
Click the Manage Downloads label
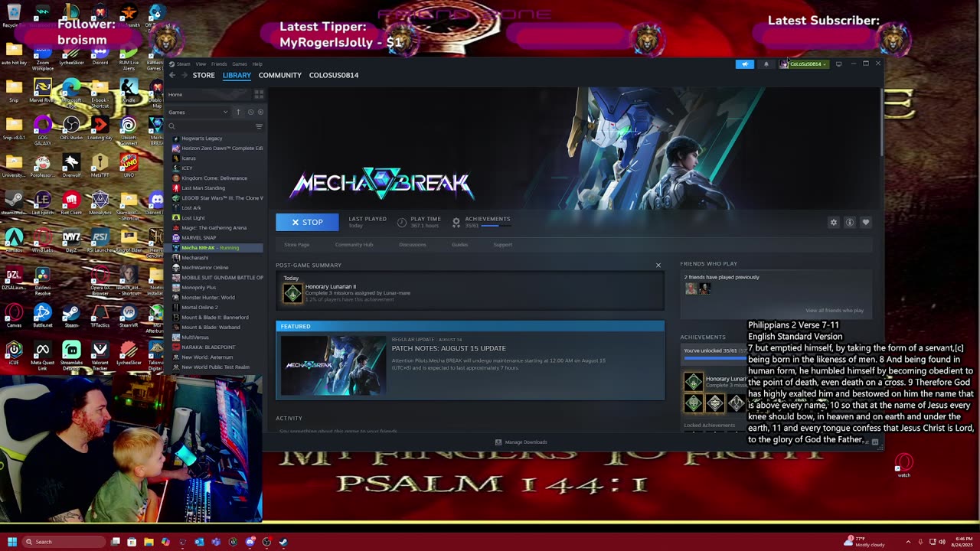526,442
